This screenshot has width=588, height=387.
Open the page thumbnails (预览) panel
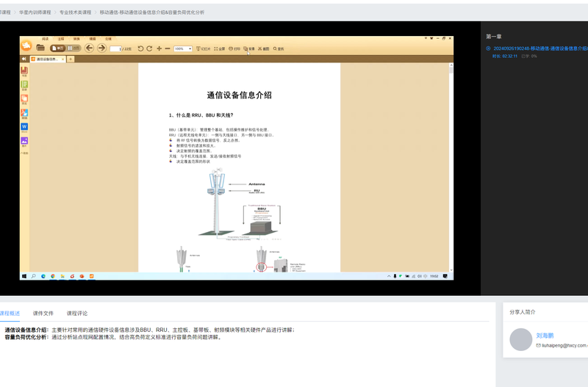click(24, 99)
